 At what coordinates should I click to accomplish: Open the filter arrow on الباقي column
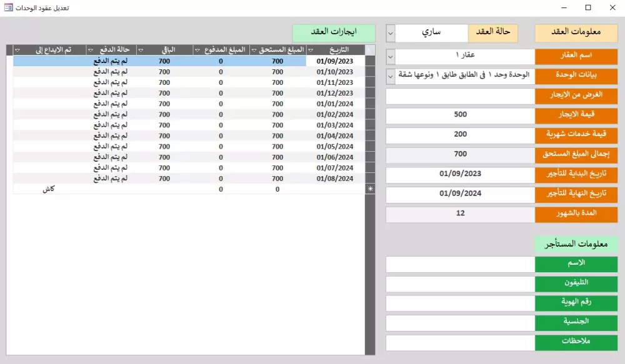coord(141,49)
